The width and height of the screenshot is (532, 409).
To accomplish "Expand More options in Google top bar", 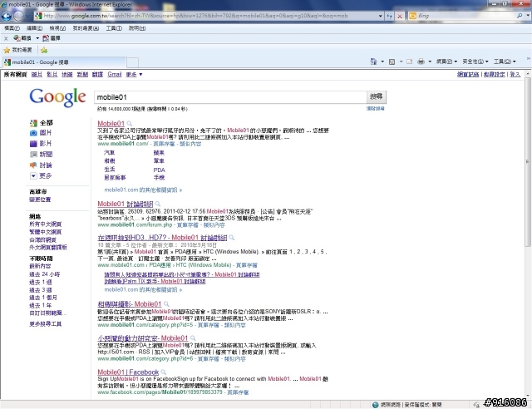I will click(x=134, y=74).
